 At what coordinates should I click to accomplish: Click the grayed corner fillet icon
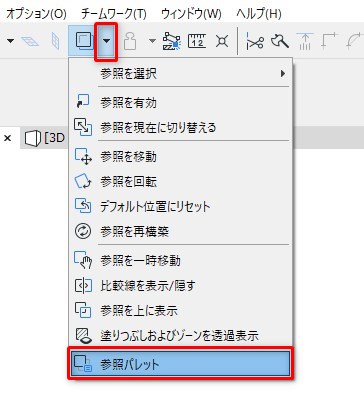coord(330,42)
